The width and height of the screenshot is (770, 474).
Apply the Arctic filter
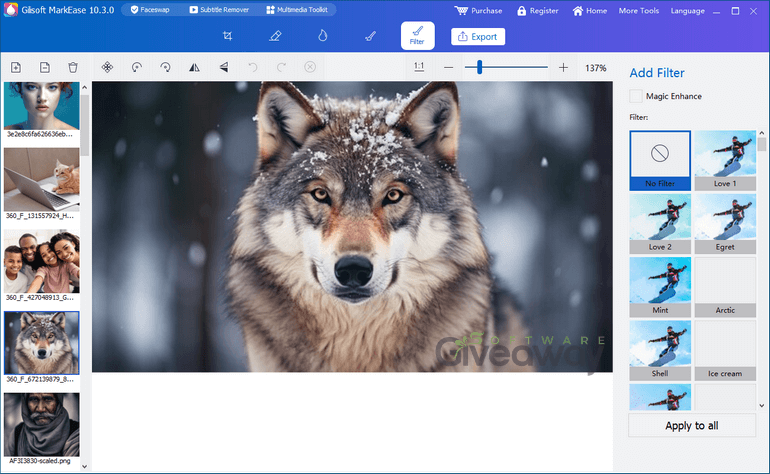725,287
